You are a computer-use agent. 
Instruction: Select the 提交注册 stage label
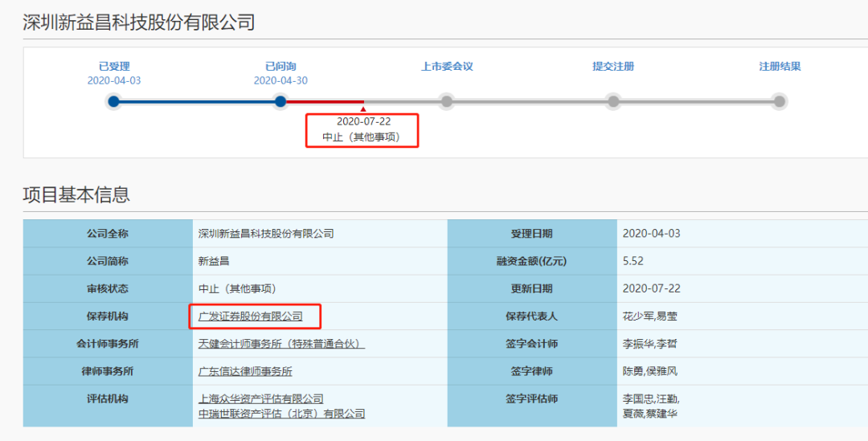click(613, 67)
